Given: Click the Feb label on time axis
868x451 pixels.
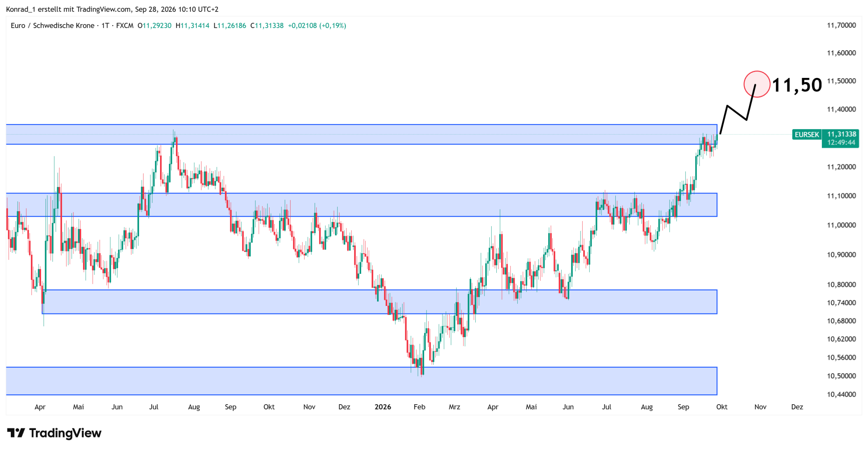Looking at the screenshot, I should [419, 407].
